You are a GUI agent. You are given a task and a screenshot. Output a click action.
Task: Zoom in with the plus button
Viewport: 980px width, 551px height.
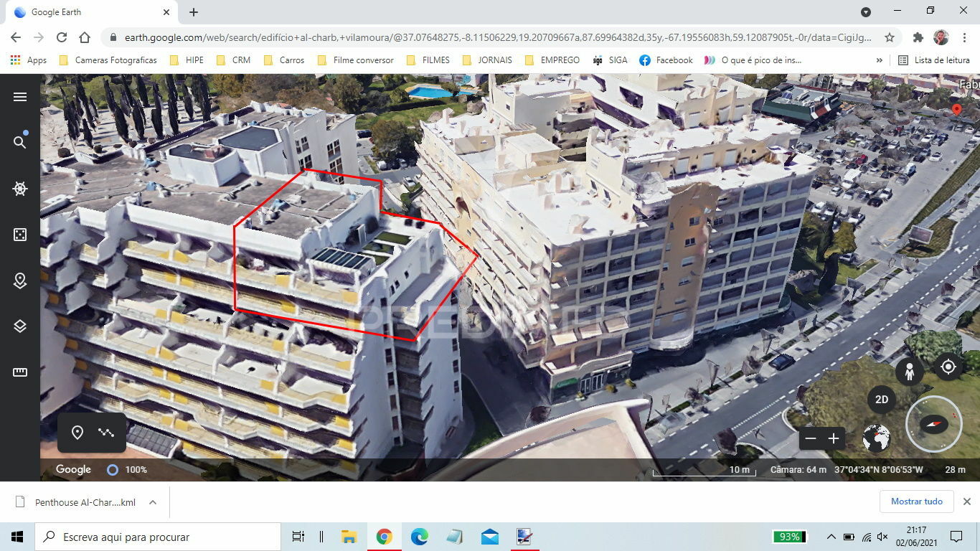tap(834, 438)
